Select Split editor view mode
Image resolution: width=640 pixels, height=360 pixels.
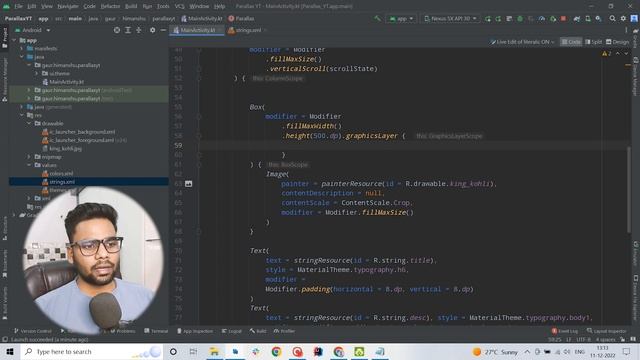point(593,42)
